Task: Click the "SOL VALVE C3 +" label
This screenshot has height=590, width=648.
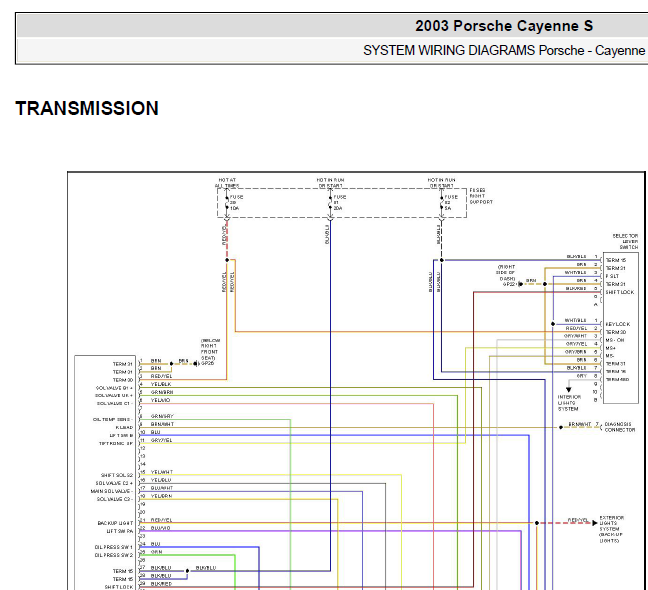Action: coord(114,483)
